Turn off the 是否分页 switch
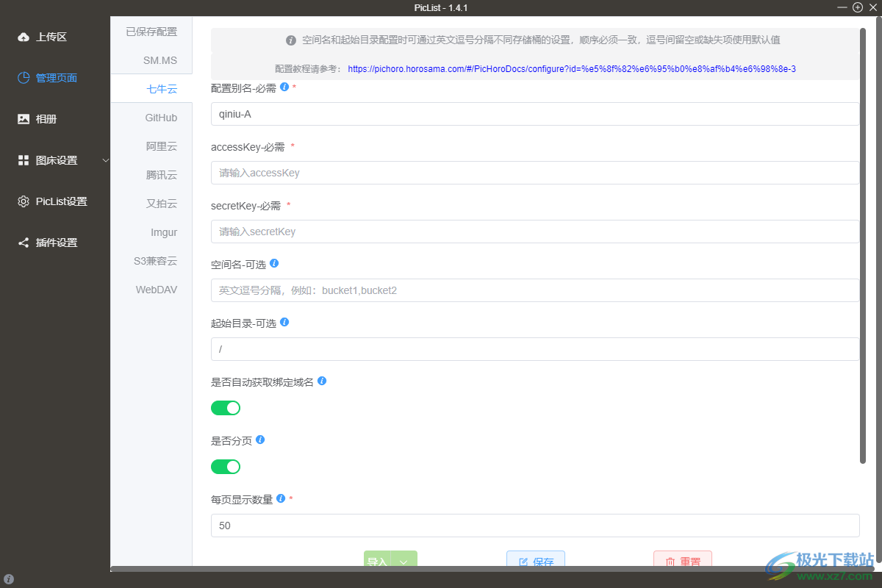Viewport: 882px width, 588px height. pos(226,466)
